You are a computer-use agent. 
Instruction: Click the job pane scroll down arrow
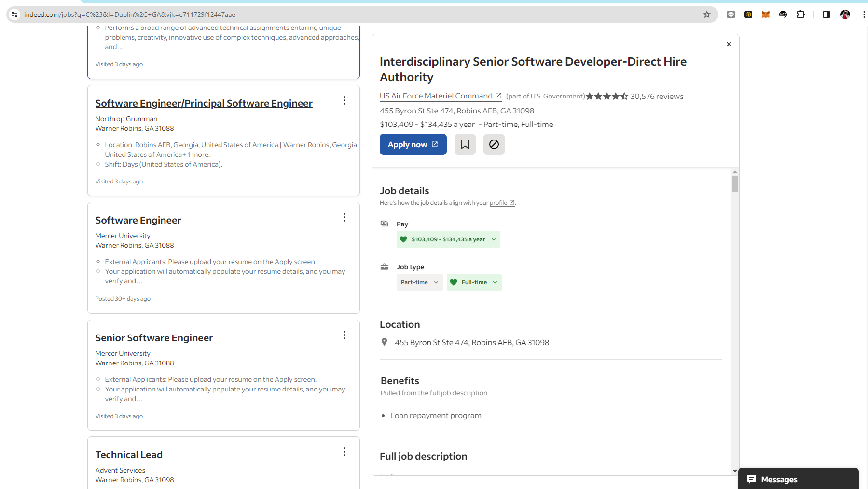(735, 471)
